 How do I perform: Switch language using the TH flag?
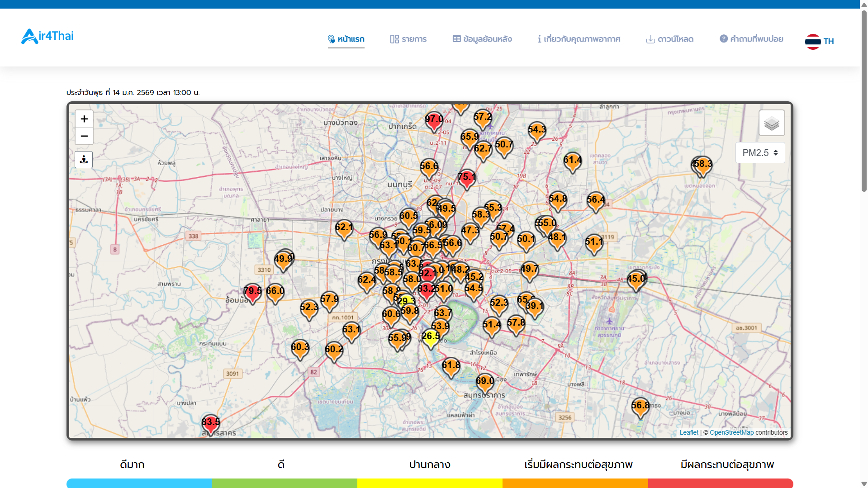click(819, 41)
